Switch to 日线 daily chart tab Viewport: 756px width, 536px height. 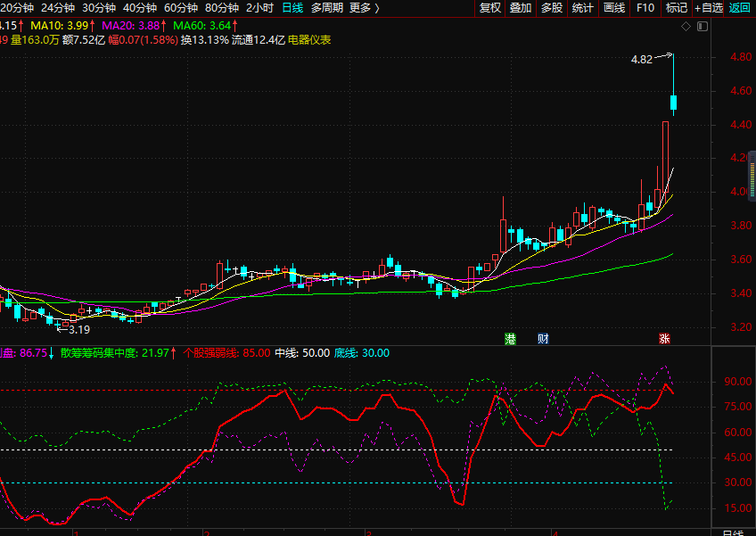click(x=292, y=8)
